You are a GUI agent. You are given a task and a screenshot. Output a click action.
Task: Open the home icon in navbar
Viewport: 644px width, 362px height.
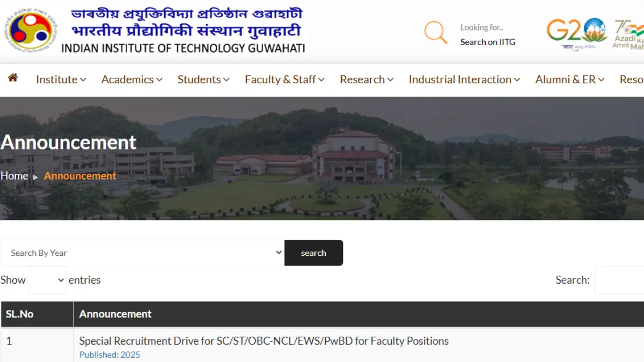click(13, 78)
